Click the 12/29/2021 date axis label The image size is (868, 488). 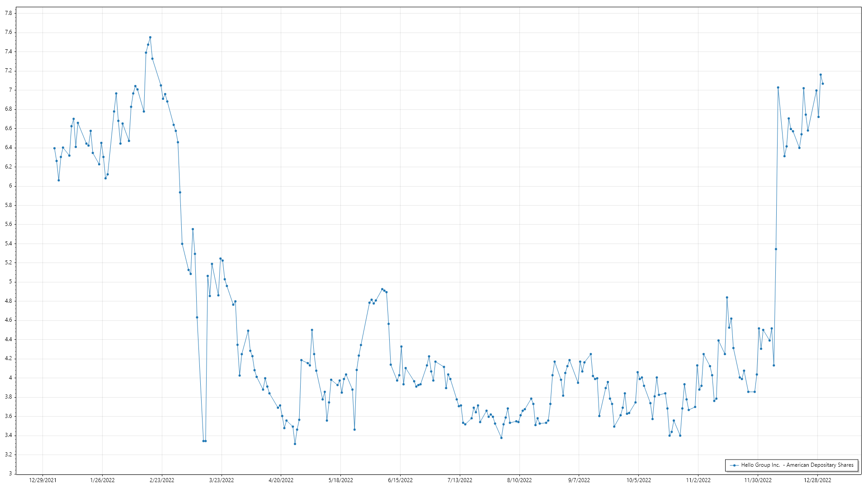tap(43, 480)
